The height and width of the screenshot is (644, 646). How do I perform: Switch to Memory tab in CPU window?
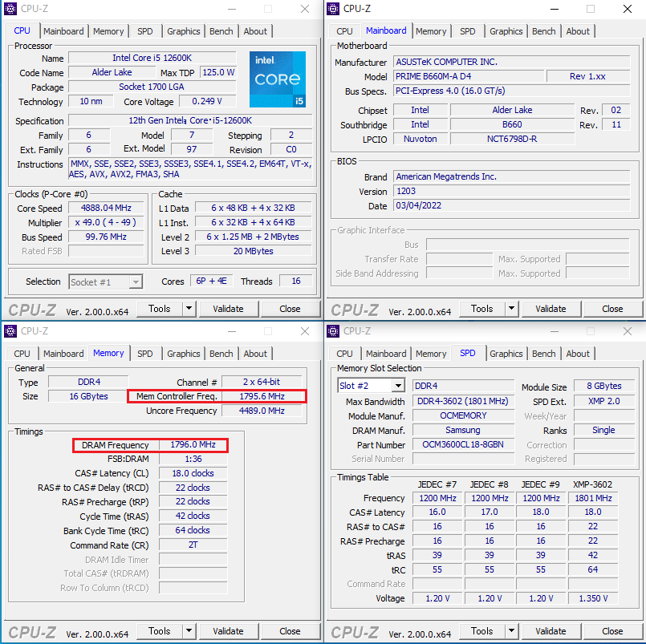108,31
